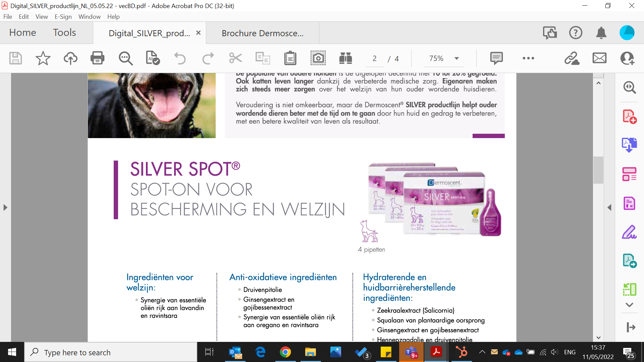Click Send file by email icon
644x362 pixels.
(599, 58)
